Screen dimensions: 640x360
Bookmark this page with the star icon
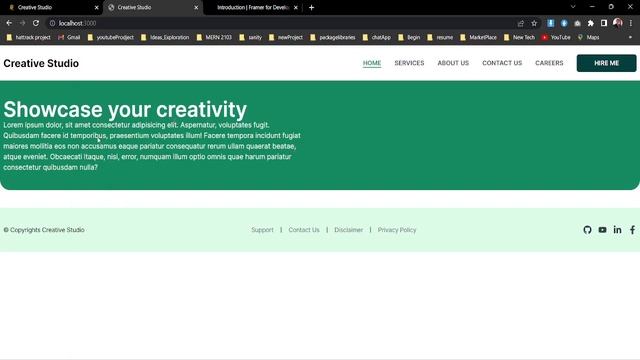[x=534, y=23]
